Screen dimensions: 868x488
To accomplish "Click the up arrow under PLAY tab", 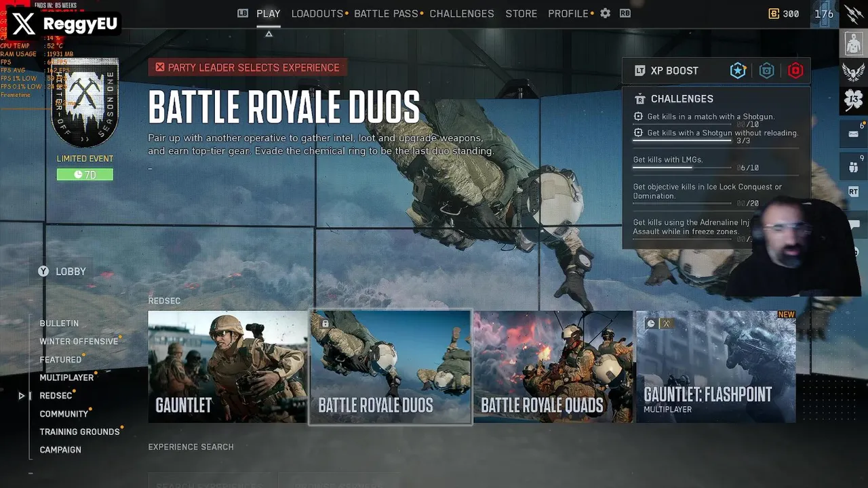I will pyautogui.click(x=269, y=33).
